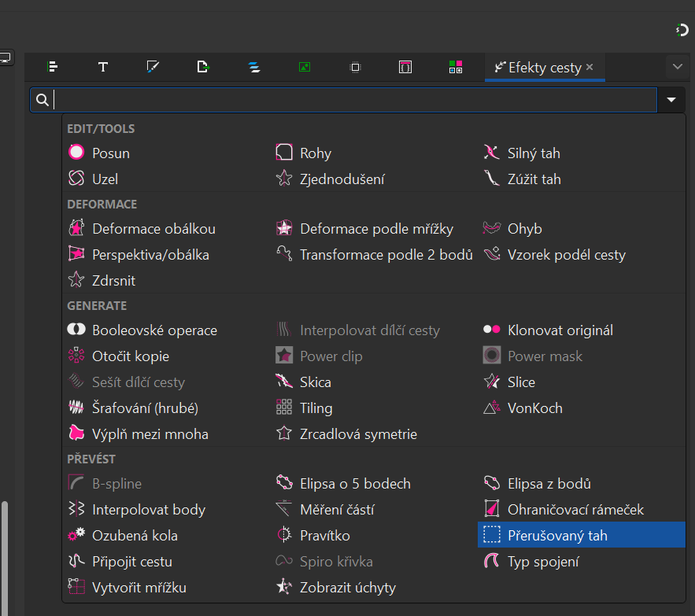
Task: Switch to Fill and Stroke tab icon
Action: [x=153, y=67]
